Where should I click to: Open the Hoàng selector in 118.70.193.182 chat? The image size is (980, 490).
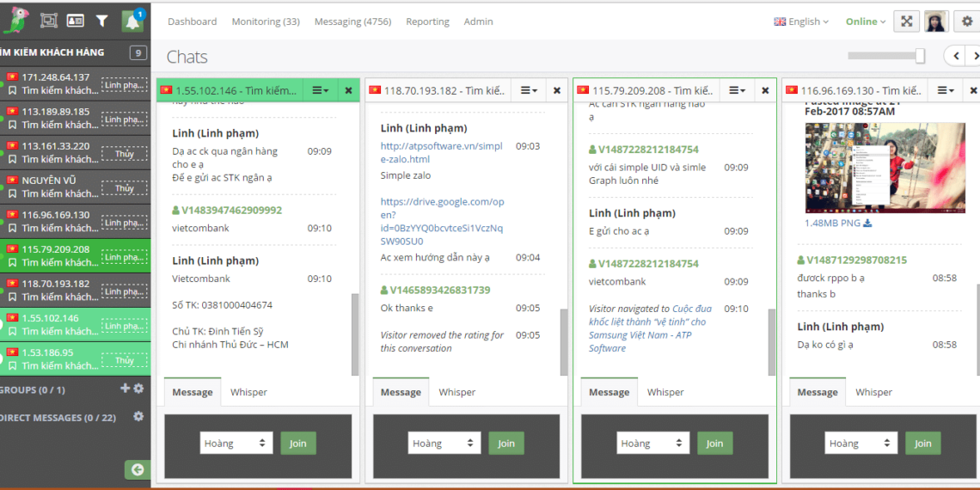point(444,444)
